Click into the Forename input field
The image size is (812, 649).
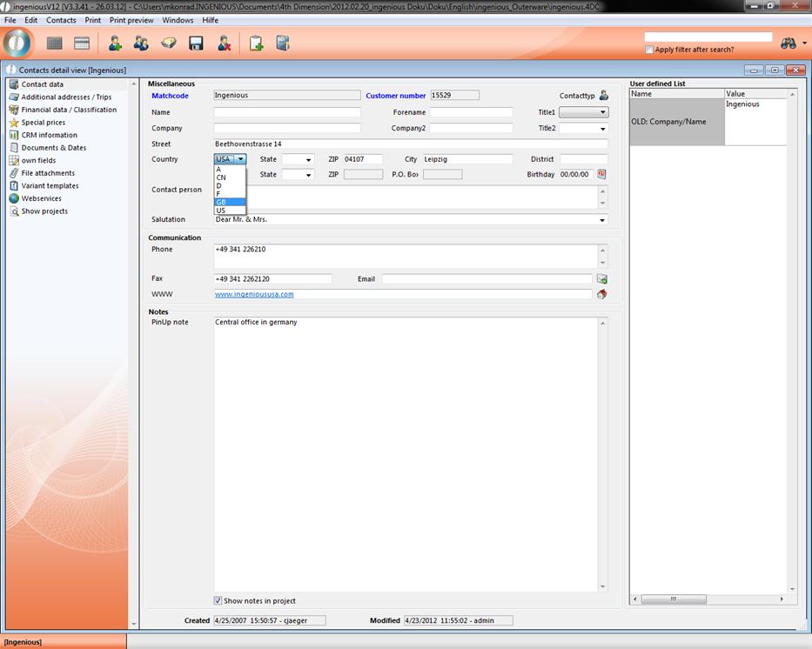click(471, 112)
